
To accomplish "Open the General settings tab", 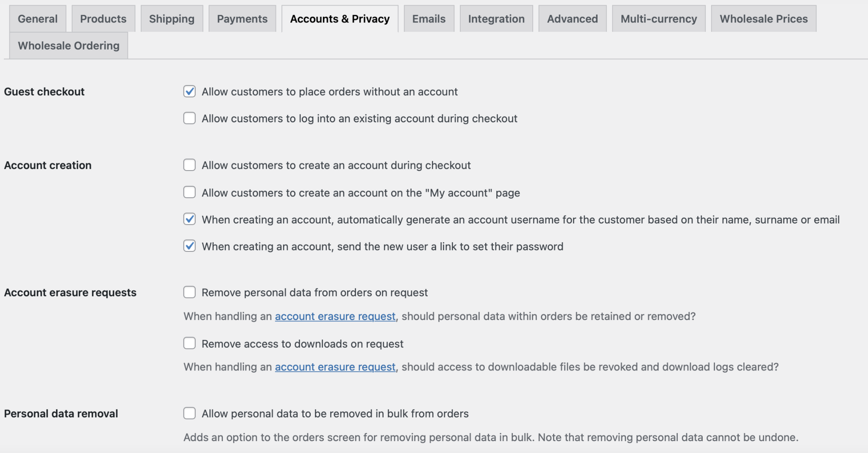I will coord(38,19).
